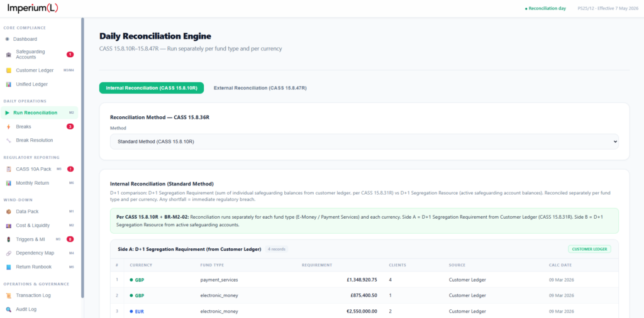Switch to External Reconciliation (CASS 15.8.47R) tab
Image resolution: width=644 pixels, height=318 pixels.
(x=260, y=88)
